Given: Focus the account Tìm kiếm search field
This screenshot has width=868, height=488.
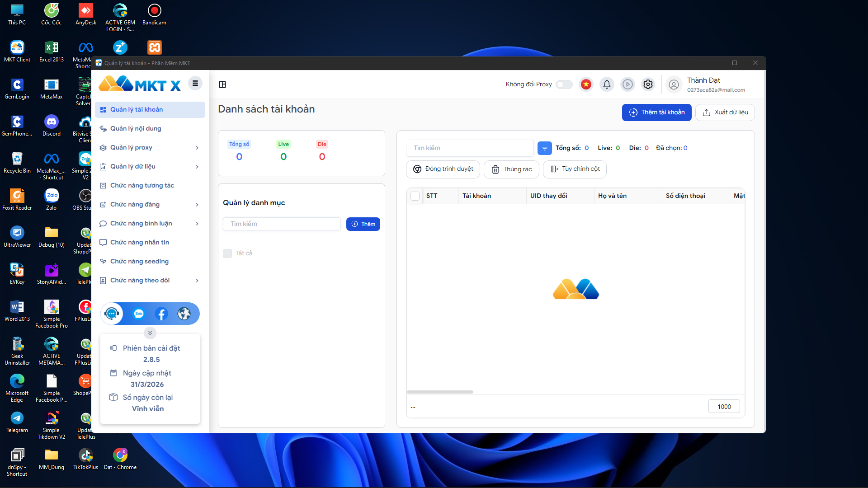Looking at the screenshot, I should pyautogui.click(x=470, y=148).
